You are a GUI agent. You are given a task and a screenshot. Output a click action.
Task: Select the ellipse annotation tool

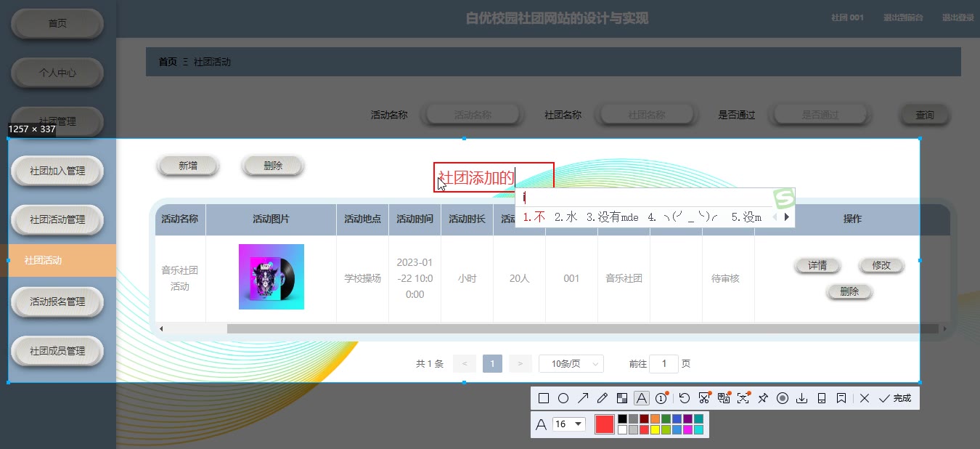pos(563,398)
